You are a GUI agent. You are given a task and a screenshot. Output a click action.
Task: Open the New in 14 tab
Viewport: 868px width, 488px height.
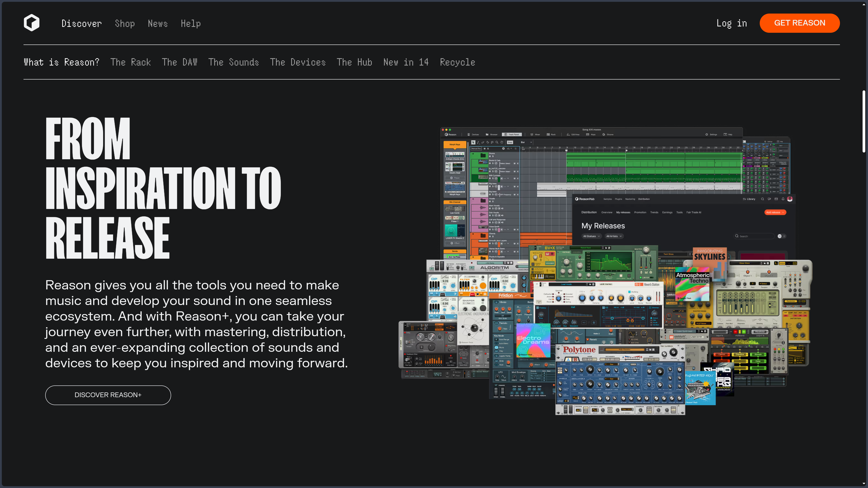(406, 62)
